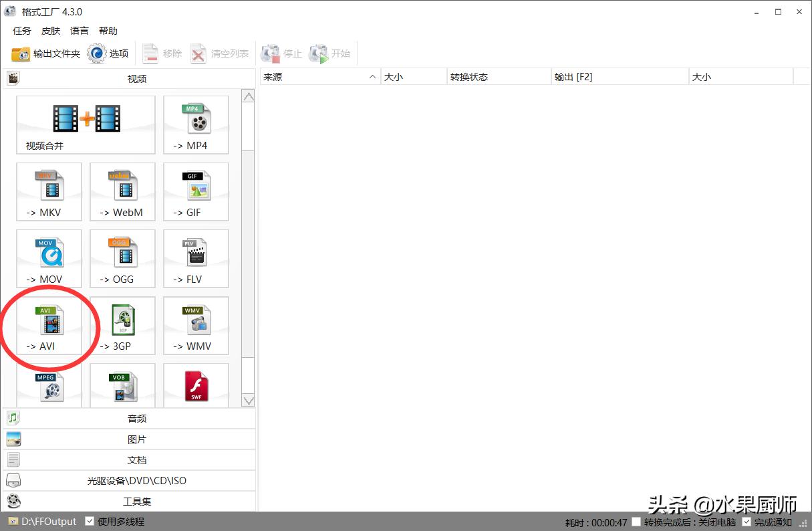This screenshot has height=531, width=812.
Task: Open the 视频合并 video merge tool
Action: pyautogui.click(x=86, y=125)
